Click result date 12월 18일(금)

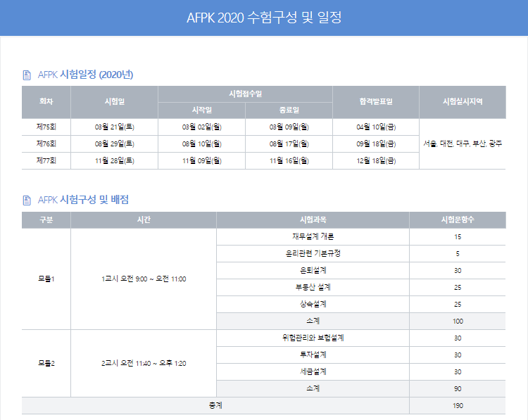[x=376, y=160]
